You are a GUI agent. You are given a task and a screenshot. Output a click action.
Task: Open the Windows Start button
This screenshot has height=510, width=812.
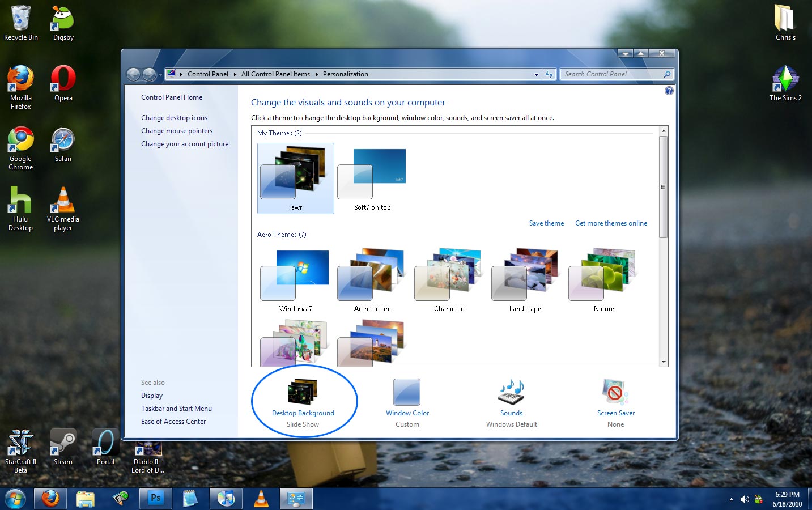15,499
